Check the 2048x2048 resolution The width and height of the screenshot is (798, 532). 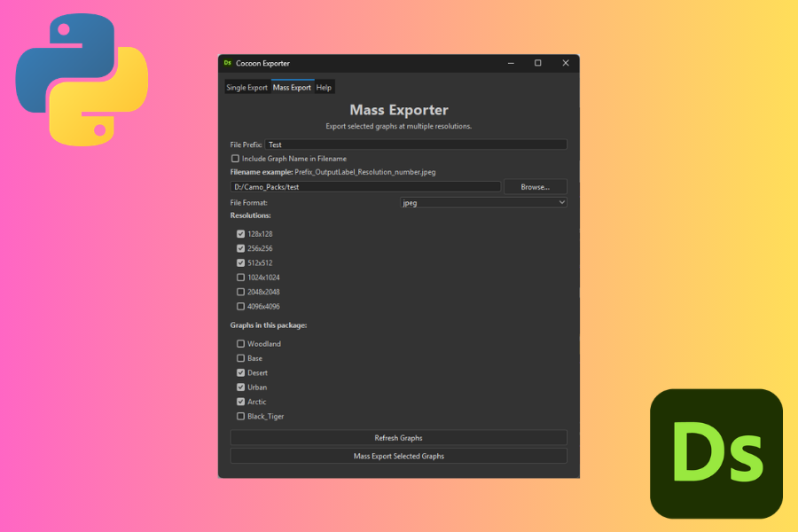[x=240, y=292]
